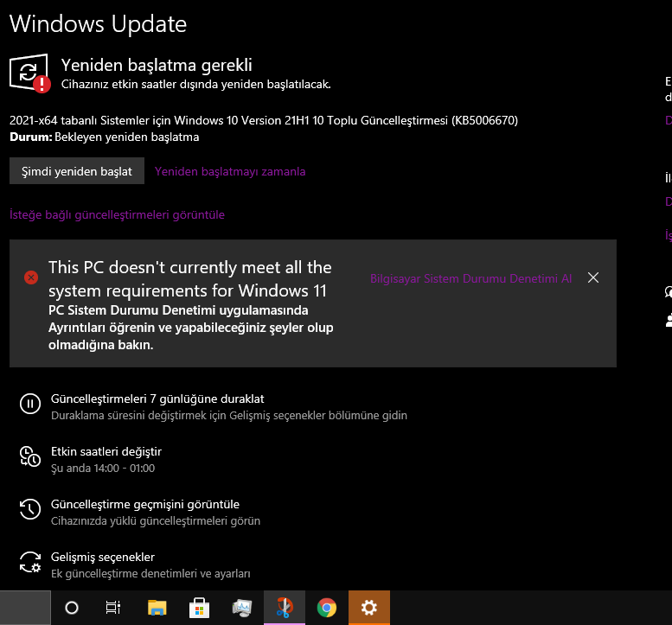
Task: Open 'Gelişmiş seçenekler'
Action: pos(102,557)
